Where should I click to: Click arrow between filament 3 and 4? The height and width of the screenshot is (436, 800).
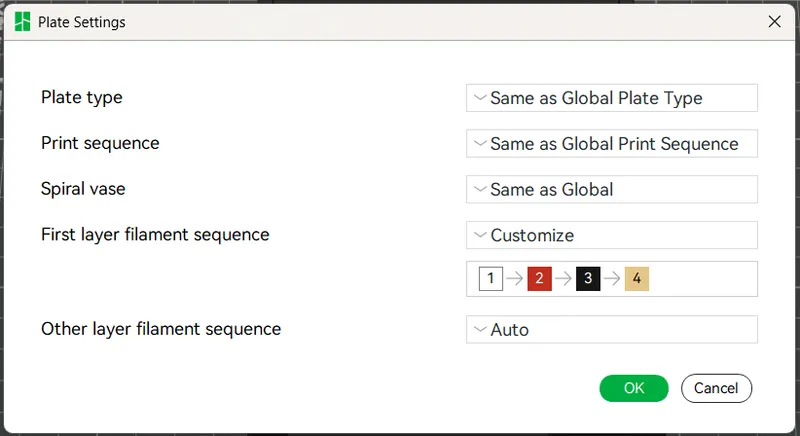click(612, 278)
